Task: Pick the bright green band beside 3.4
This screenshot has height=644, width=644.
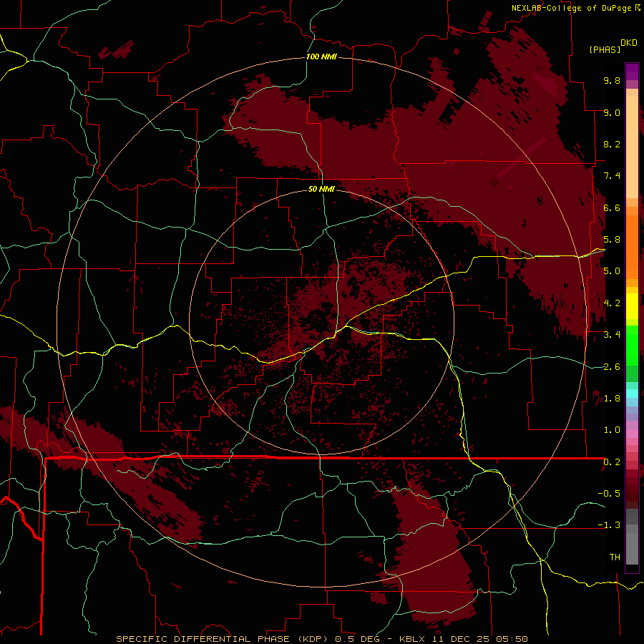Action: click(x=632, y=345)
